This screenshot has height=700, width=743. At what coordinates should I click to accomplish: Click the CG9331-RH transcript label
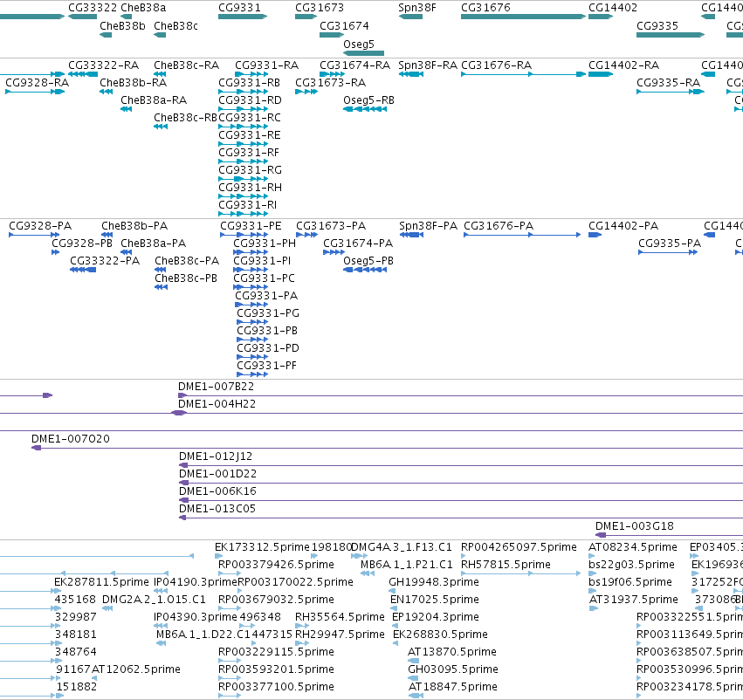pyautogui.click(x=250, y=188)
